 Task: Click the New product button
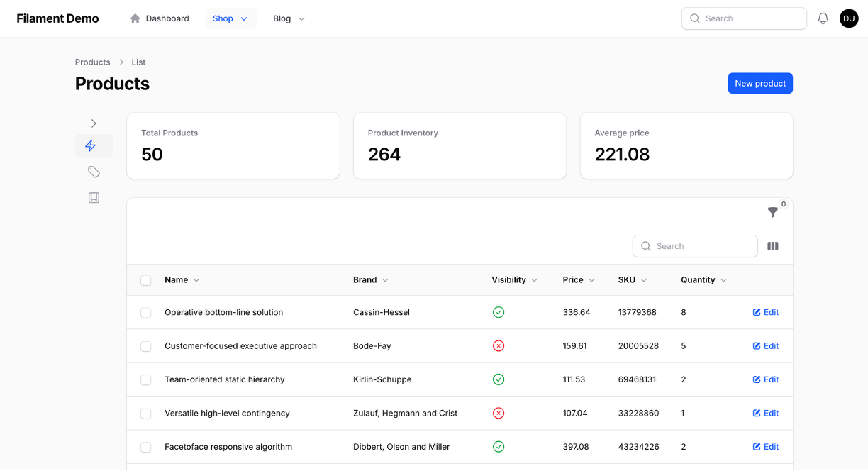click(760, 83)
